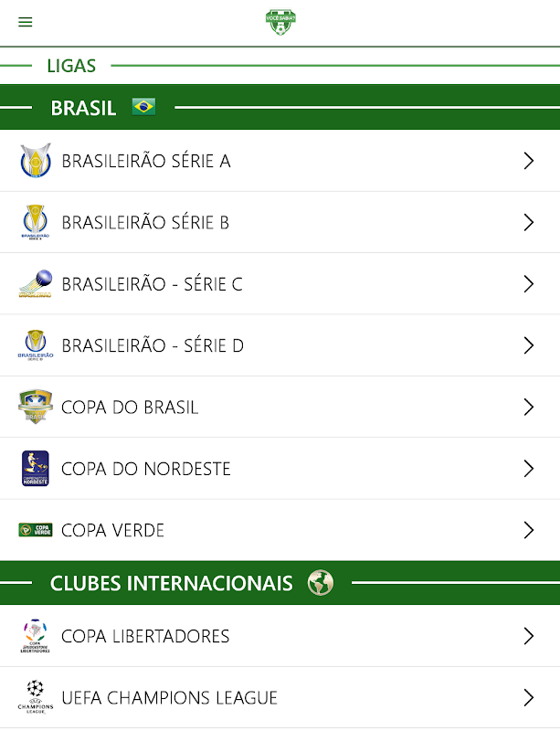
Task: Tap the Copa Libertadores logo
Action: tap(36, 636)
